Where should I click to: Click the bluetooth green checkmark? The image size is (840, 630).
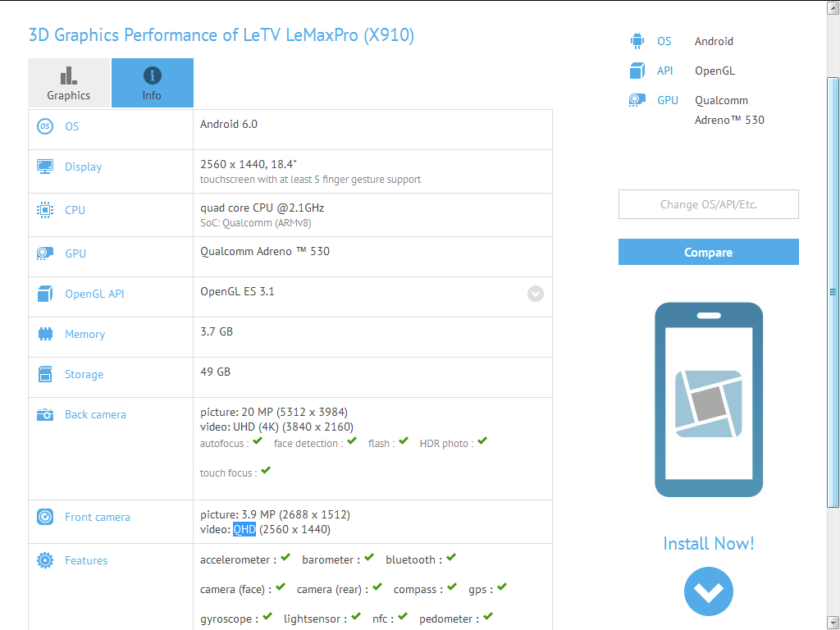click(451, 558)
